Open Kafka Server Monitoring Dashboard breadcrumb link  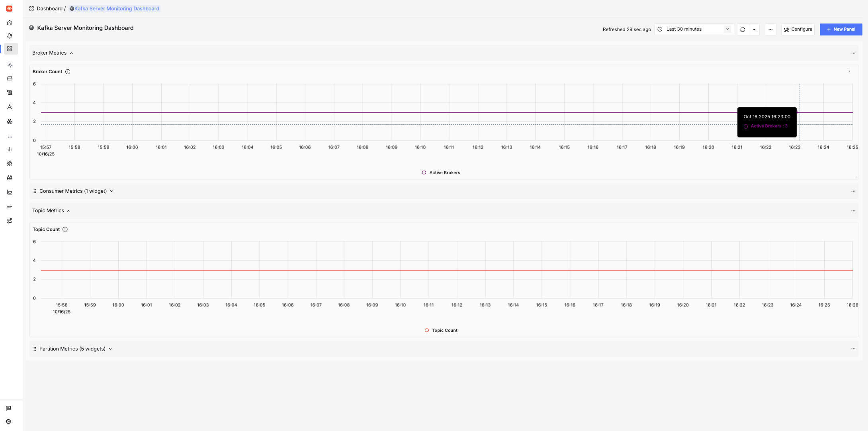pos(115,8)
